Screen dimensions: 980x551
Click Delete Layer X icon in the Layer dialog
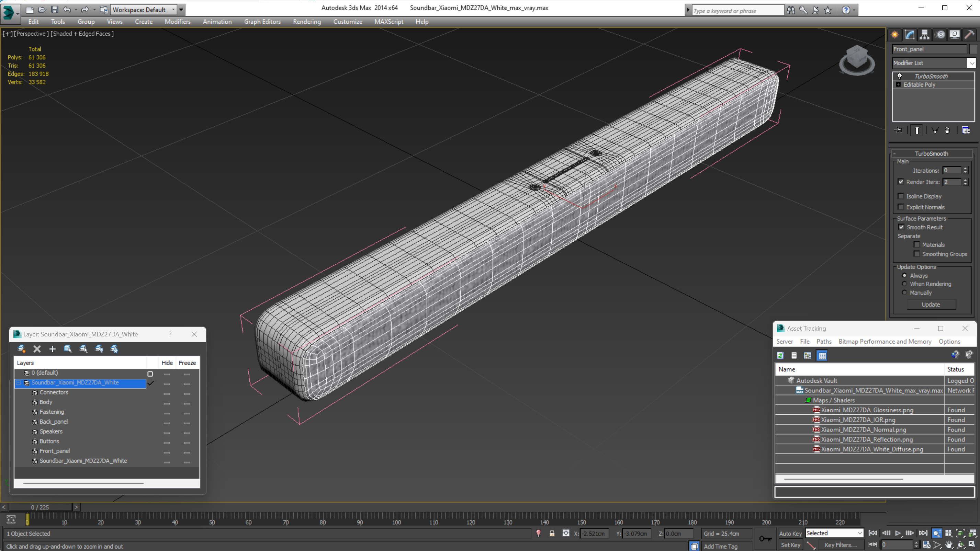click(37, 349)
